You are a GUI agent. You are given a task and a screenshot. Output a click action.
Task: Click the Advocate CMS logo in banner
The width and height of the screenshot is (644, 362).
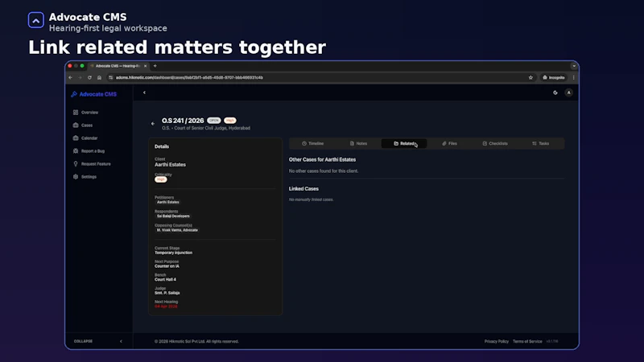click(x=35, y=20)
